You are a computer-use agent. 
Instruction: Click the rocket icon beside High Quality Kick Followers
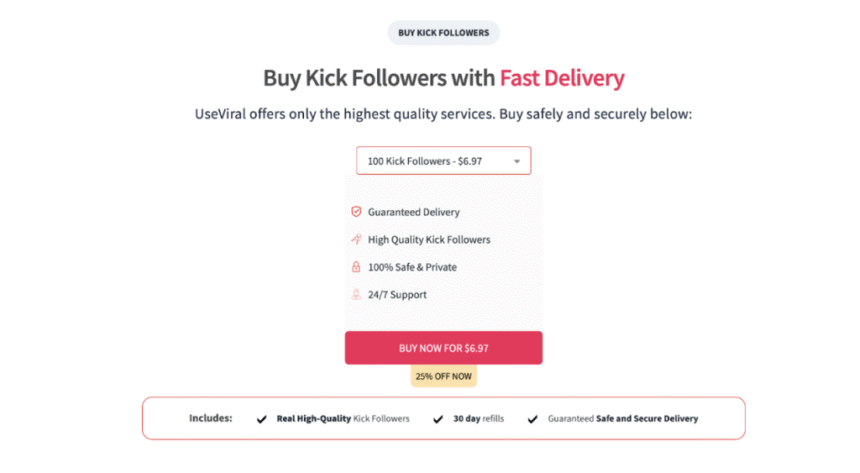coord(355,240)
